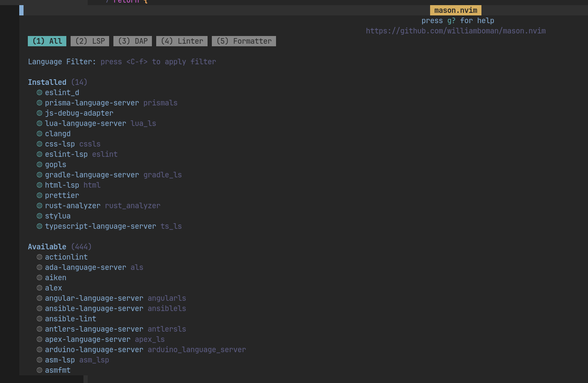Select the gradle-language-server package name

click(x=92, y=175)
